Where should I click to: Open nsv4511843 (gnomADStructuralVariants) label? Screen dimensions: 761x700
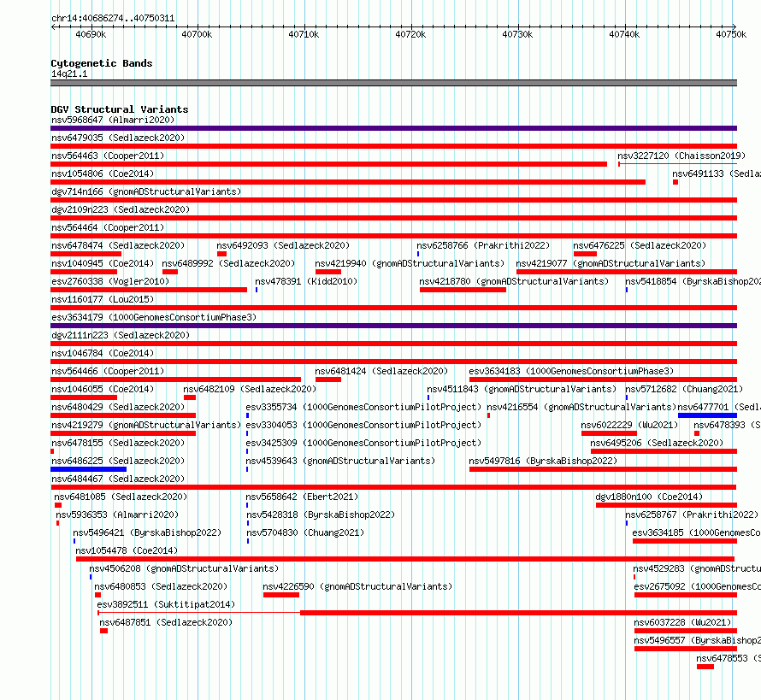point(522,389)
